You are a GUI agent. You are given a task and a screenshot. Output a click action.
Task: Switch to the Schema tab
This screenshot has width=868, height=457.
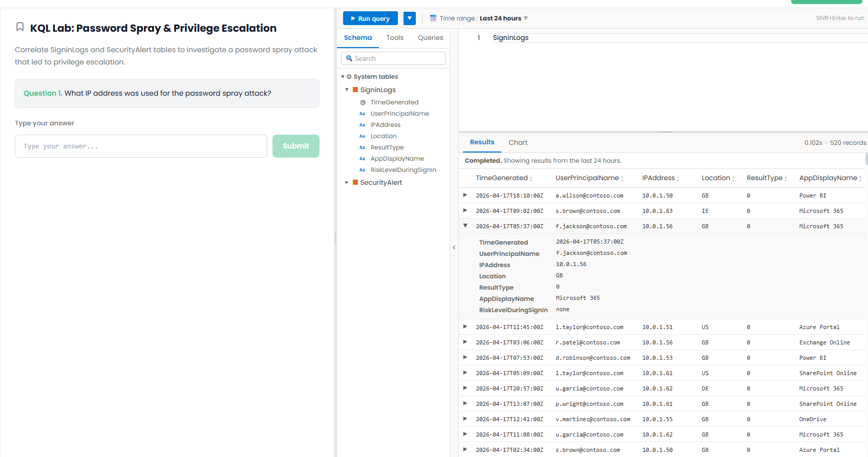(358, 38)
